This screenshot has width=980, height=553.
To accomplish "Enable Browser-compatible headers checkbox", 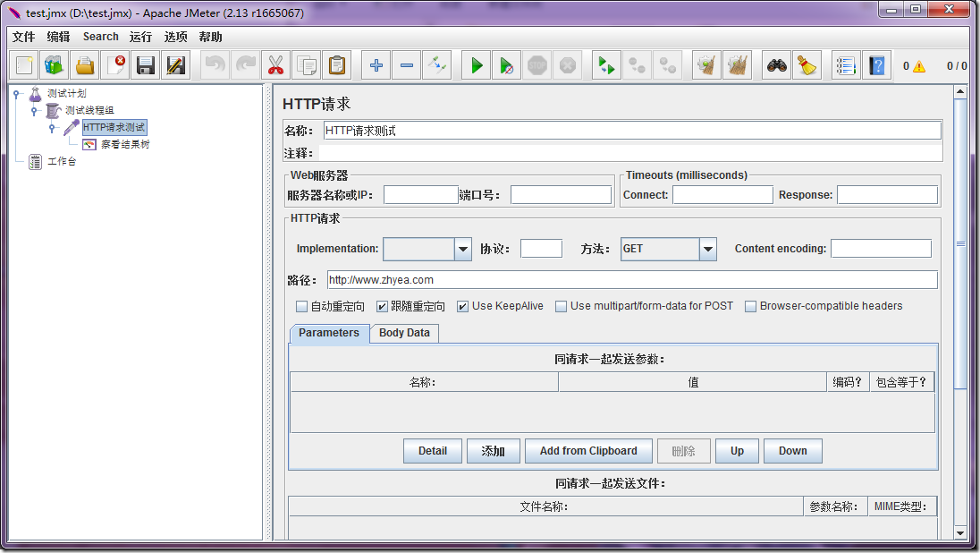I will point(750,307).
